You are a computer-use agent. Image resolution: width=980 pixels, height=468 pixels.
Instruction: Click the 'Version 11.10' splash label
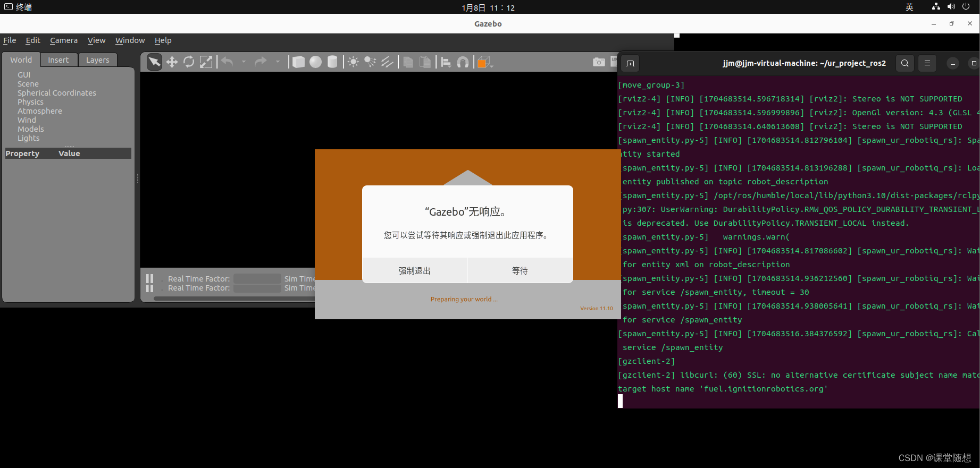pyautogui.click(x=597, y=308)
